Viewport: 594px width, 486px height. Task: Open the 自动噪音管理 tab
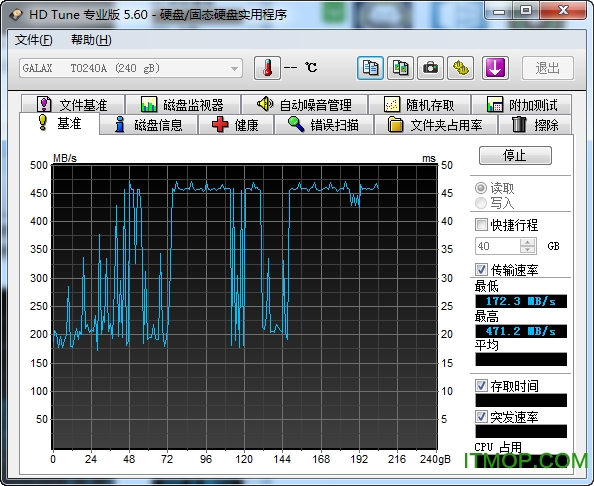tap(305, 105)
